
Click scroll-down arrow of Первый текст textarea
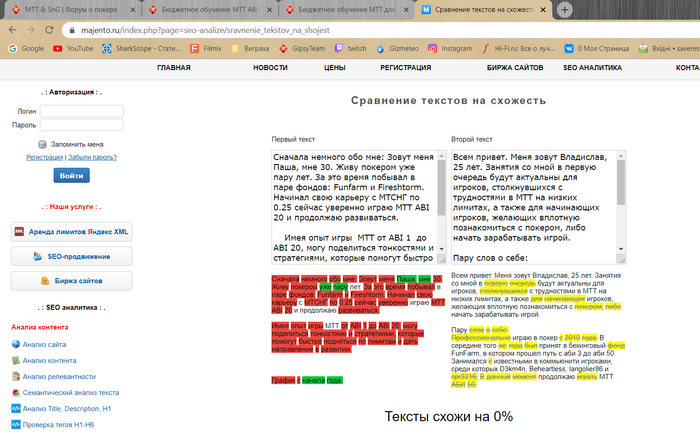click(442, 249)
